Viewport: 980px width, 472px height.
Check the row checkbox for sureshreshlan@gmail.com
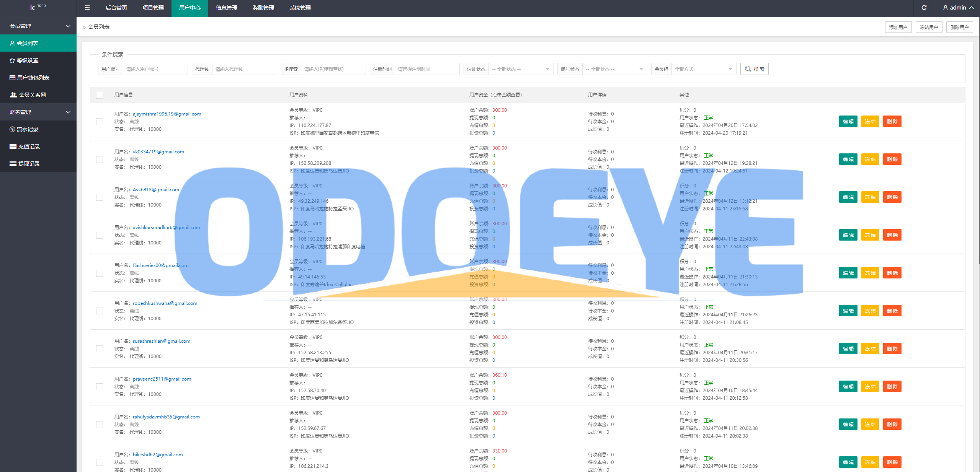100,349
